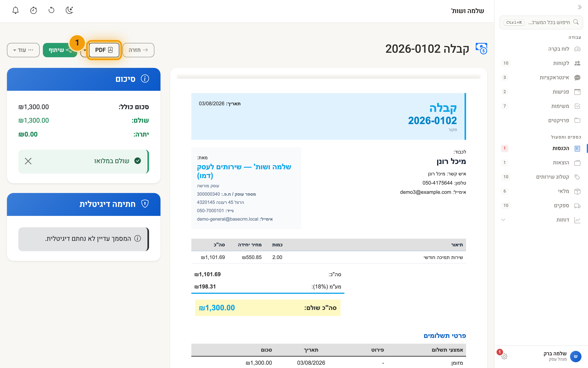Click the משימות checkbox icon
The height and width of the screenshot is (368, 588).
click(x=577, y=106)
